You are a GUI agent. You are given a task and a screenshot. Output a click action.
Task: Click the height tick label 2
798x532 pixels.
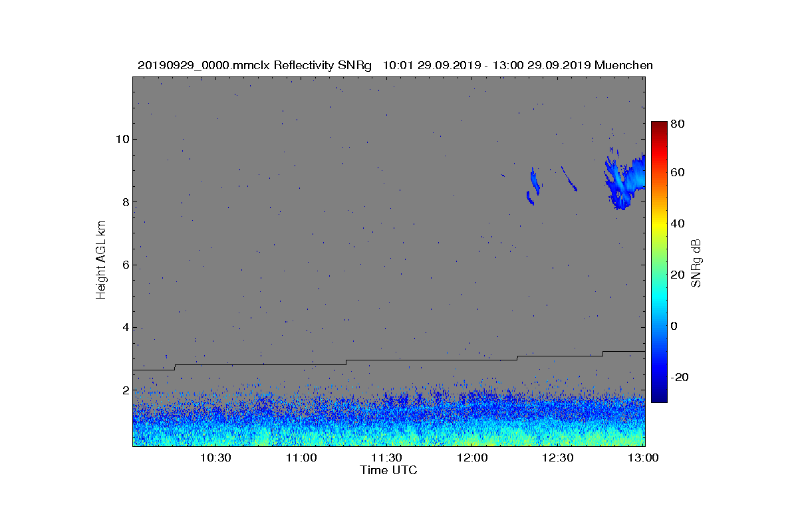pyautogui.click(x=125, y=390)
